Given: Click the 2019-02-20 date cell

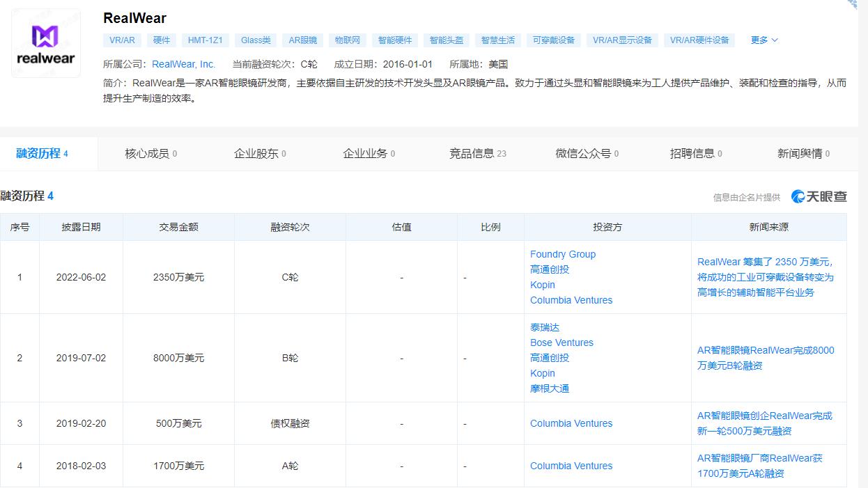Looking at the screenshot, I should click(x=81, y=423).
